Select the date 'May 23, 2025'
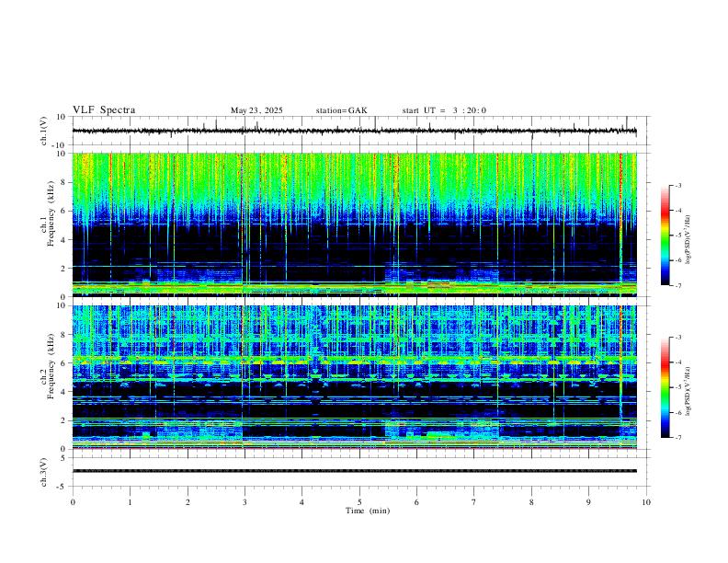 256,110
